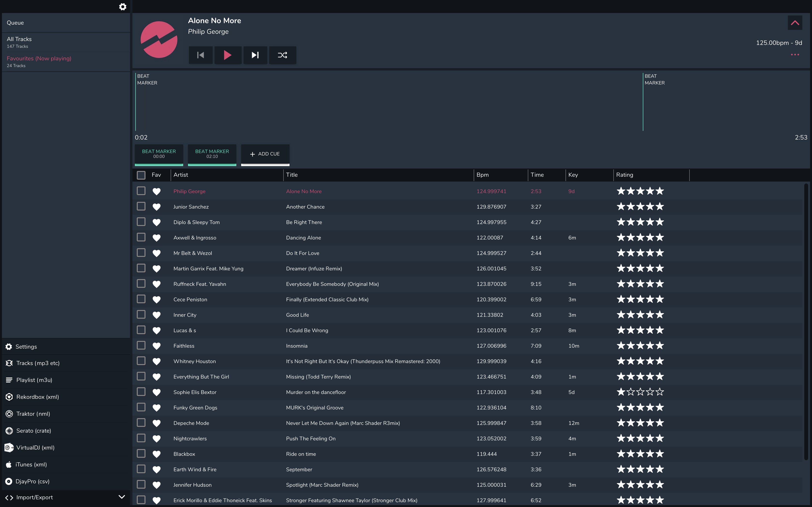
Task: Sort tracks by the Bpm column header
Action: coord(483,175)
